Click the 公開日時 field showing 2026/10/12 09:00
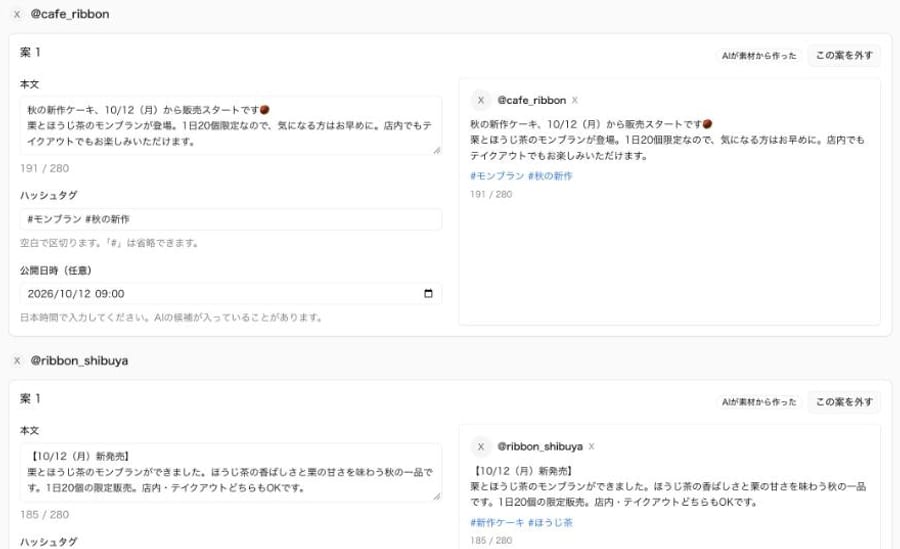 point(231,293)
